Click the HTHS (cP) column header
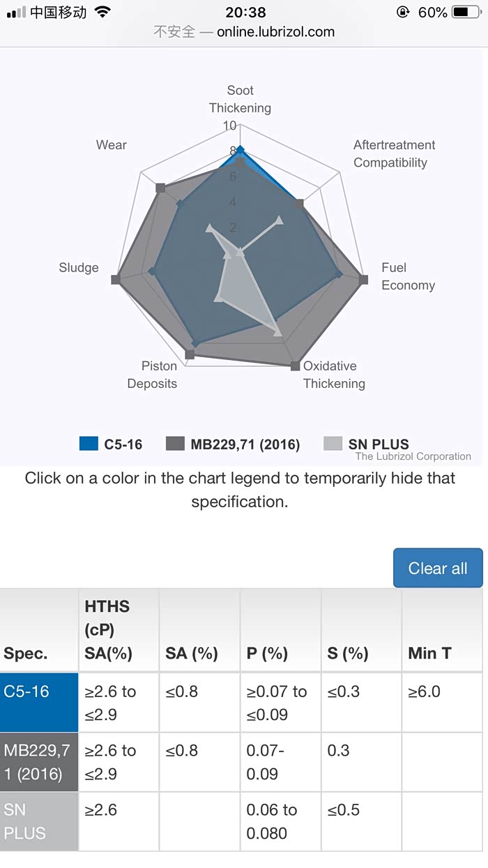Screen dimensions: 488x868 click(119, 630)
